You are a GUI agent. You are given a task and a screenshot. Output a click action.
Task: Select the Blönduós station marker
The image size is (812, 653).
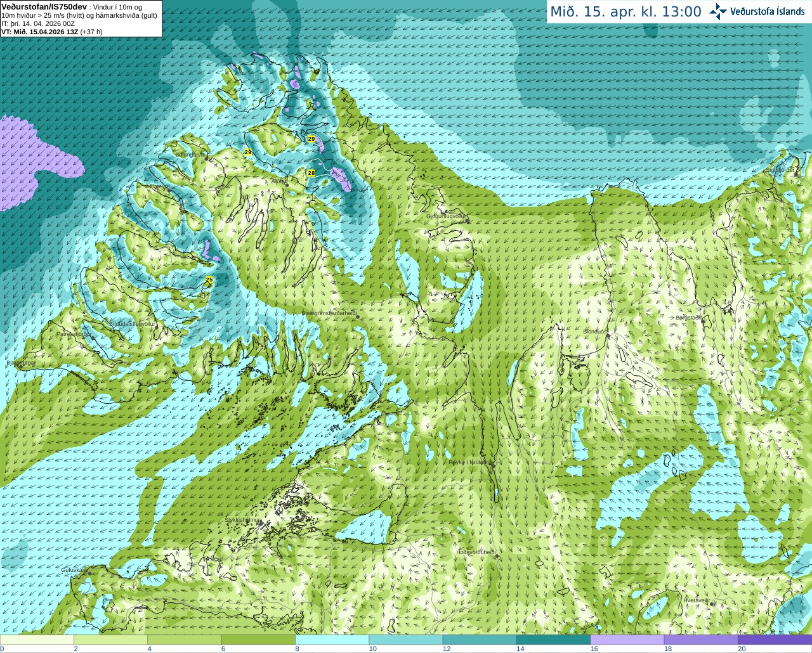pyautogui.click(x=608, y=336)
